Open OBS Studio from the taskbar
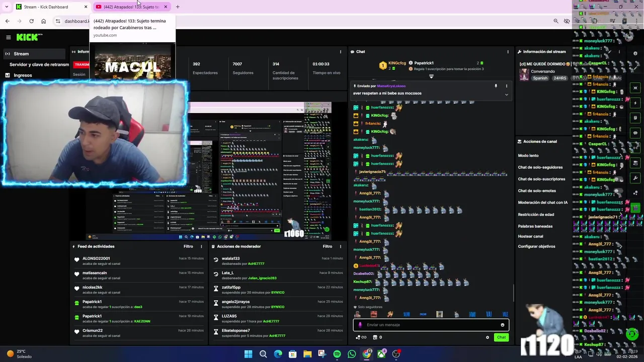This screenshot has width=644, height=362. (396, 354)
